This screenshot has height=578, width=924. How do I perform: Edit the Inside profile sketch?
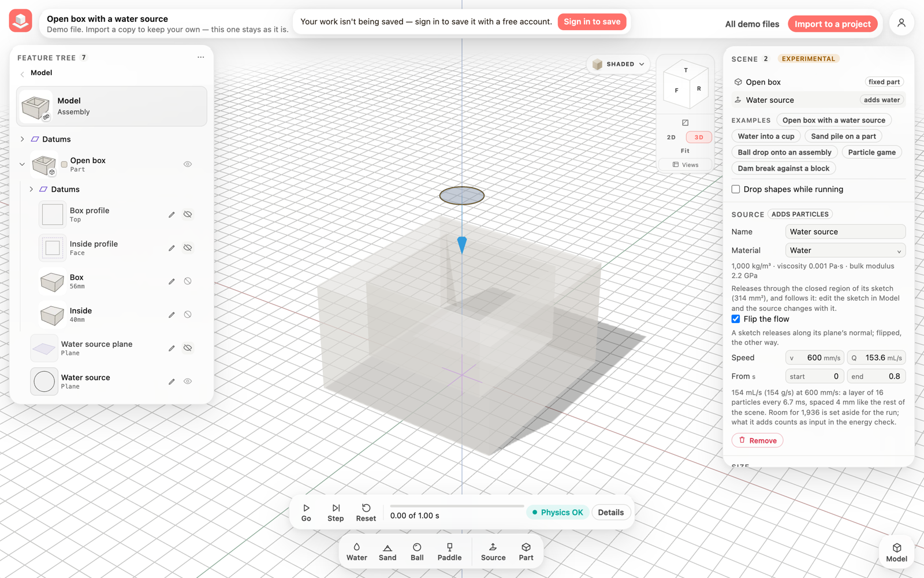pyautogui.click(x=172, y=248)
